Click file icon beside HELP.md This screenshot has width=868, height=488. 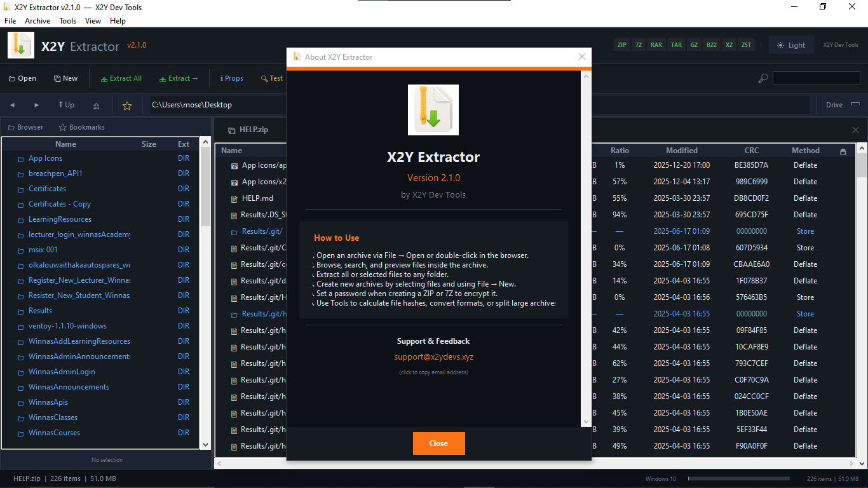point(234,198)
